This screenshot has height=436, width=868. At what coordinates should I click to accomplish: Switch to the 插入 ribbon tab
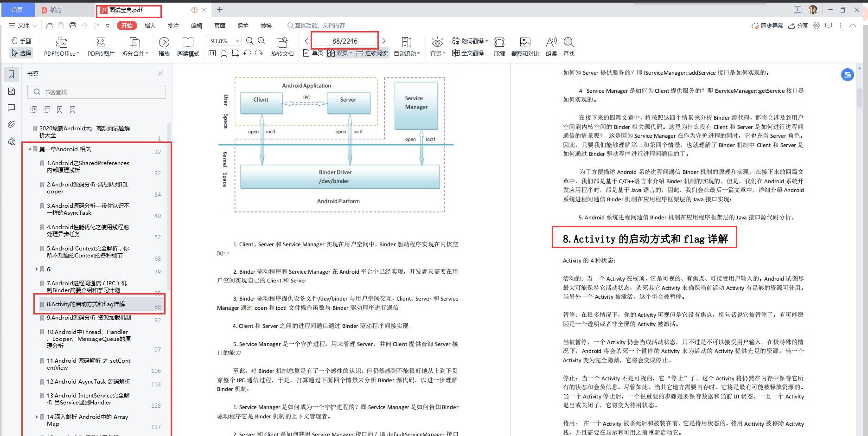(x=150, y=26)
